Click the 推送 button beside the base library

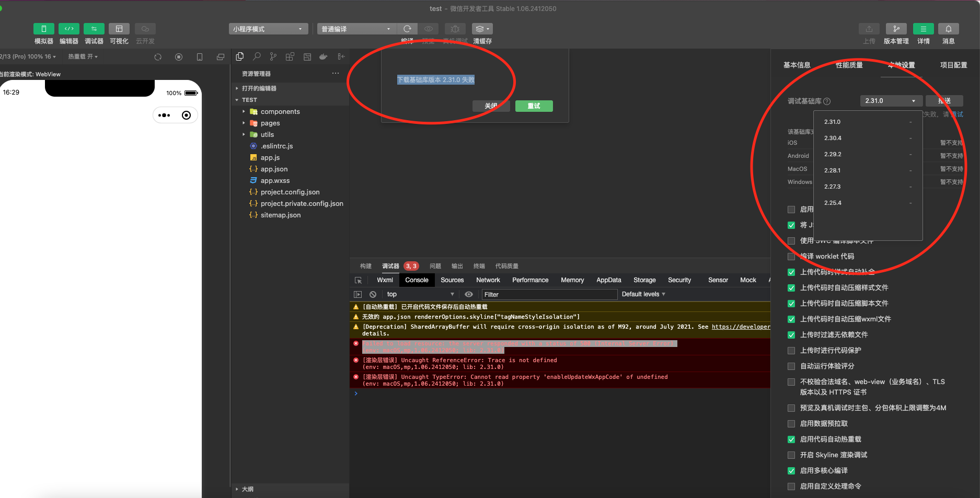coord(944,101)
